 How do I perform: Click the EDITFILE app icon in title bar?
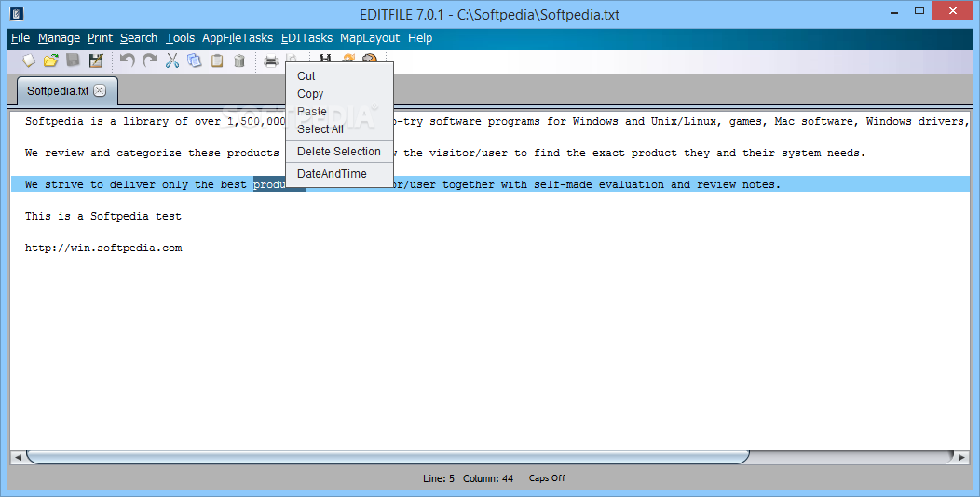pos(17,13)
